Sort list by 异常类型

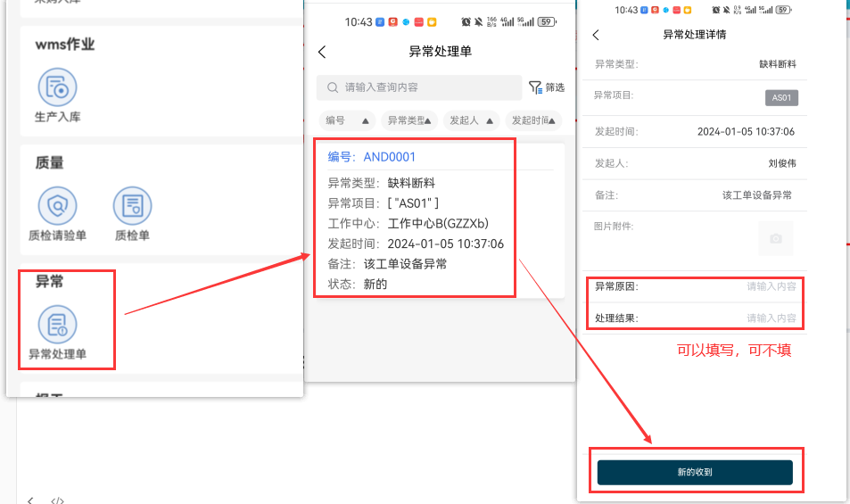(x=408, y=120)
